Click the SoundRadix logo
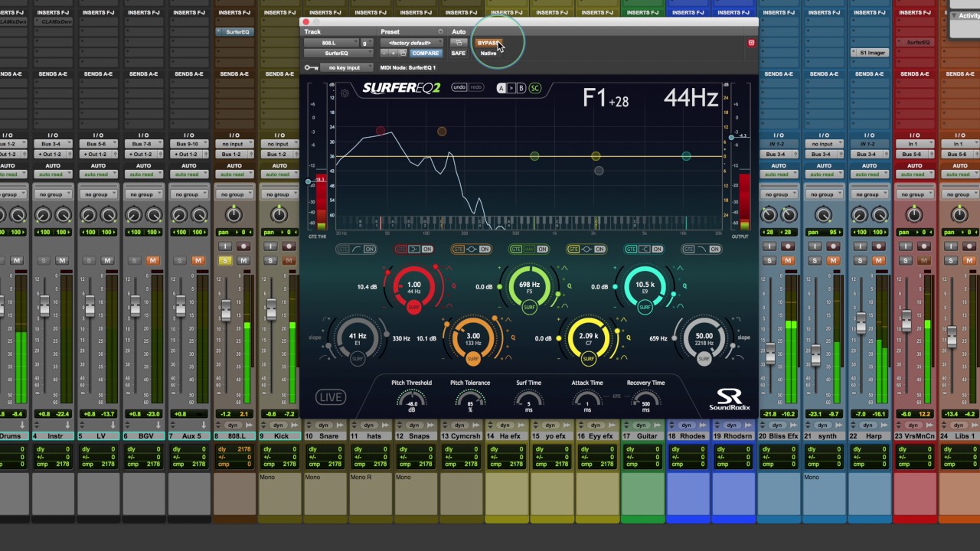Image resolution: width=980 pixels, height=551 pixels. tap(729, 399)
